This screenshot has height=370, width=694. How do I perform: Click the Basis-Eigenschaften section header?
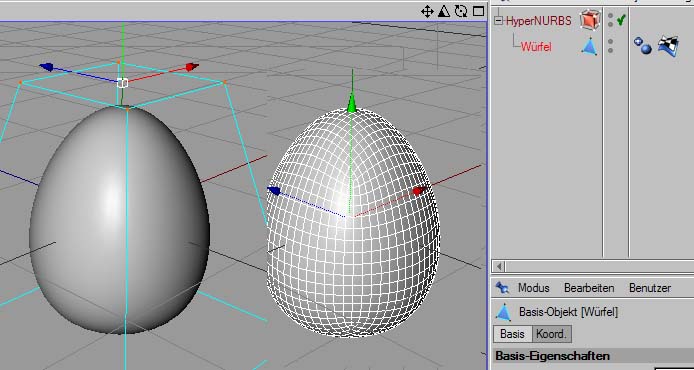593,356
